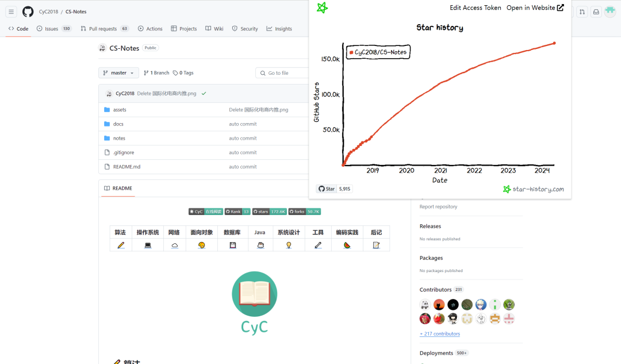This screenshot has width=621, height=364.
Task: Open the Issues tab
Action: click(x=53, y=29)
